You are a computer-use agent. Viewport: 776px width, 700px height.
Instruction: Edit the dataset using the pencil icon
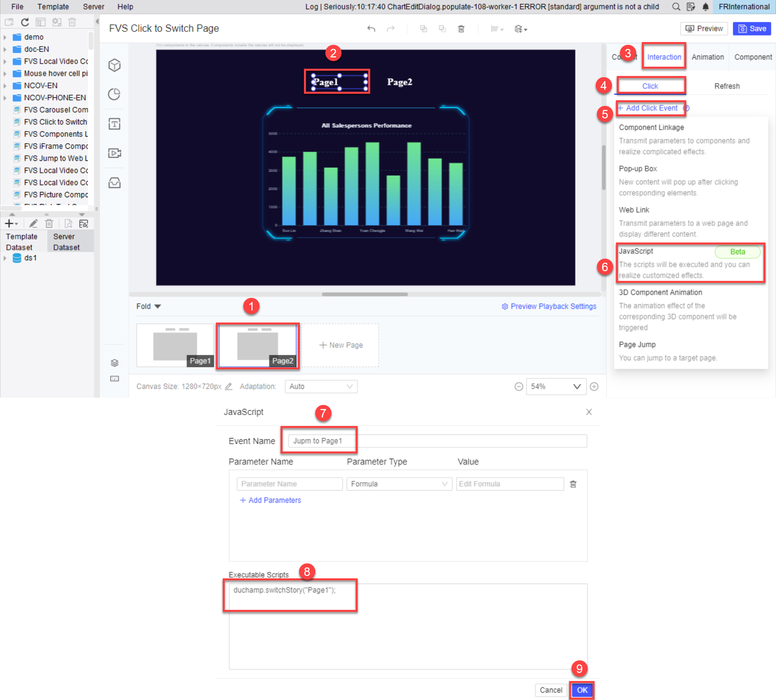pyautogui.click(x=34, y=223)
